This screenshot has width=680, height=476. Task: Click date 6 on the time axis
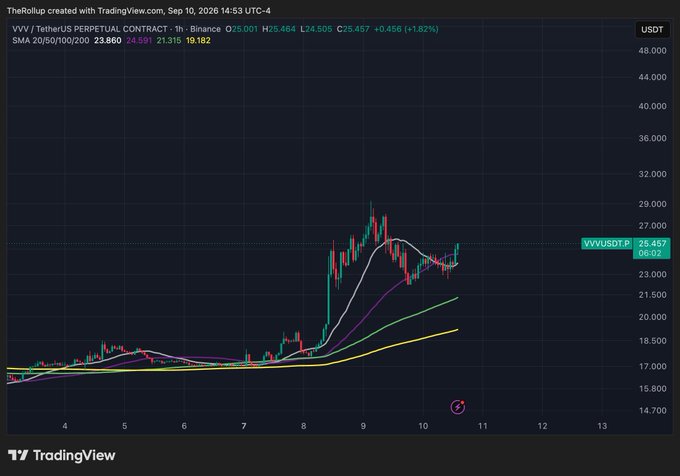[x=184, y=426]
